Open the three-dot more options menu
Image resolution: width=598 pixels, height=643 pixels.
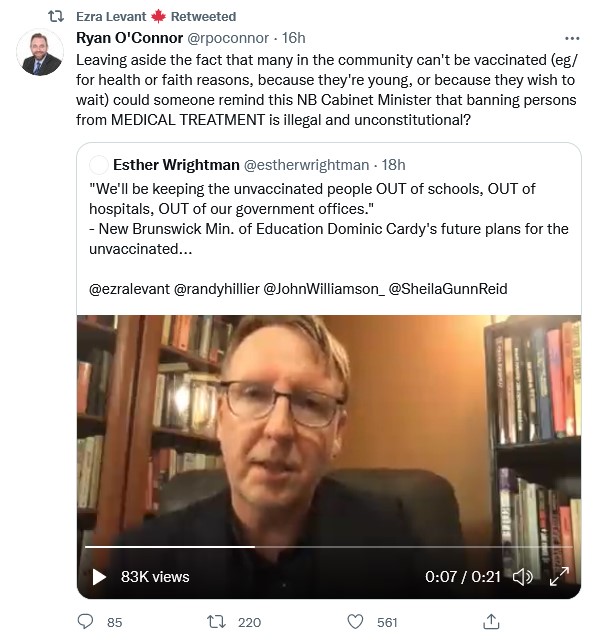(x=572, y=38)
